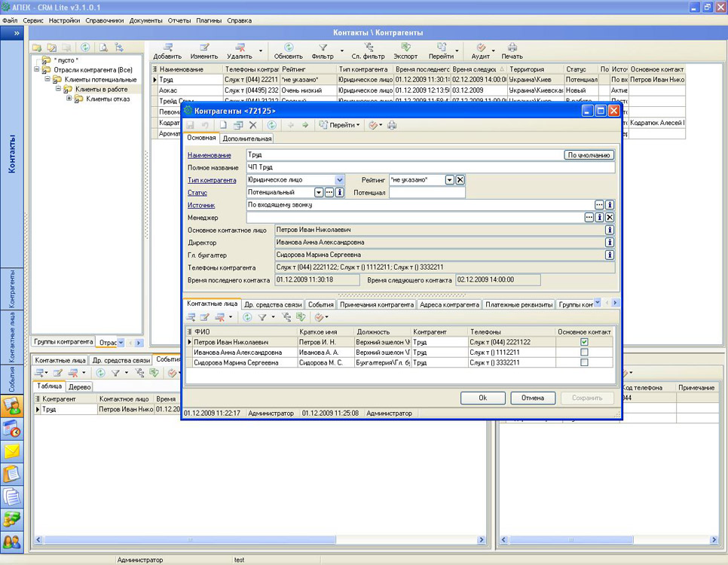Uncheck Основное контакт for Петров Иван Николаевич
Viewport: 728px width, 565px height.
[584, 342]
